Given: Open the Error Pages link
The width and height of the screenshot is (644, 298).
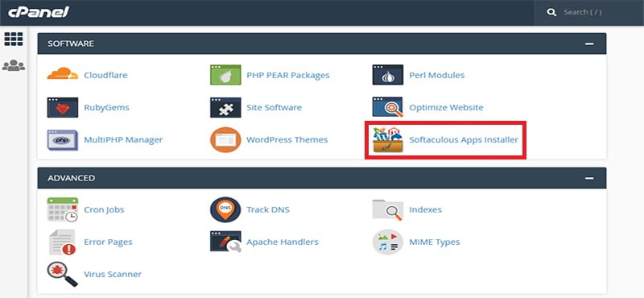Looking at the screenshot, I should 108,242.
